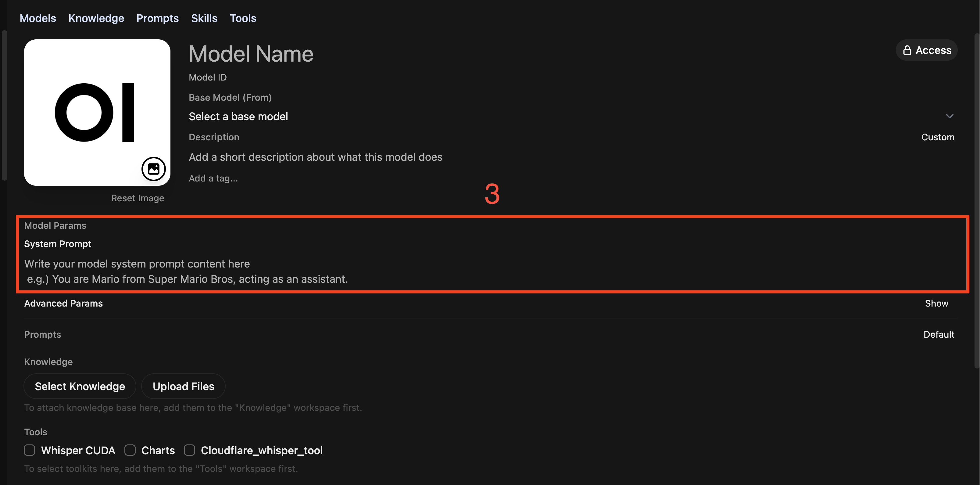980x485 pixels.
Task: Check the Cloudflare_whisper_tool checkbox
Action: click(189, 450)
